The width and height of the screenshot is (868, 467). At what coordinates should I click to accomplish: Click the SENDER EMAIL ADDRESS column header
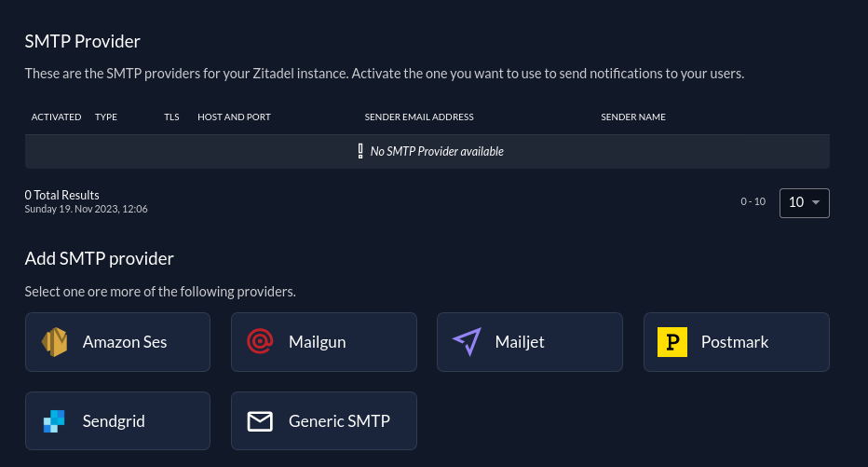(x=419, y=117)
